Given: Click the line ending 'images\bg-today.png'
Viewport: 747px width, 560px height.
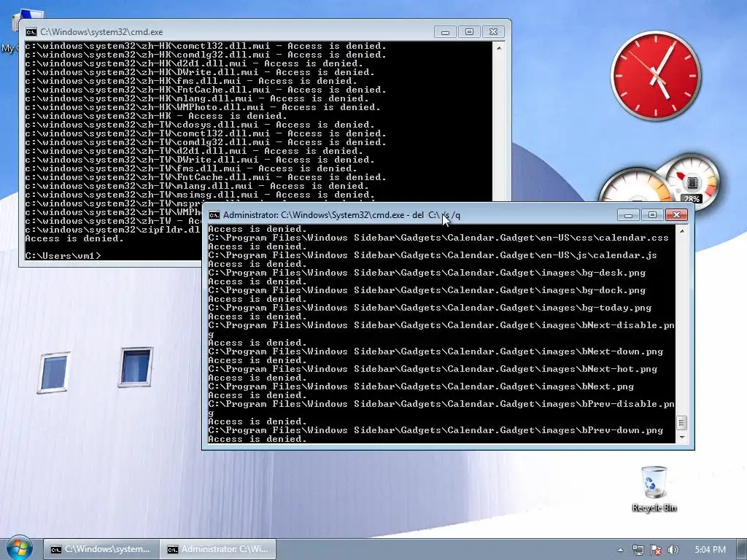Looking at the screenshot, I should pyautogui.click(x=430, y=308).
